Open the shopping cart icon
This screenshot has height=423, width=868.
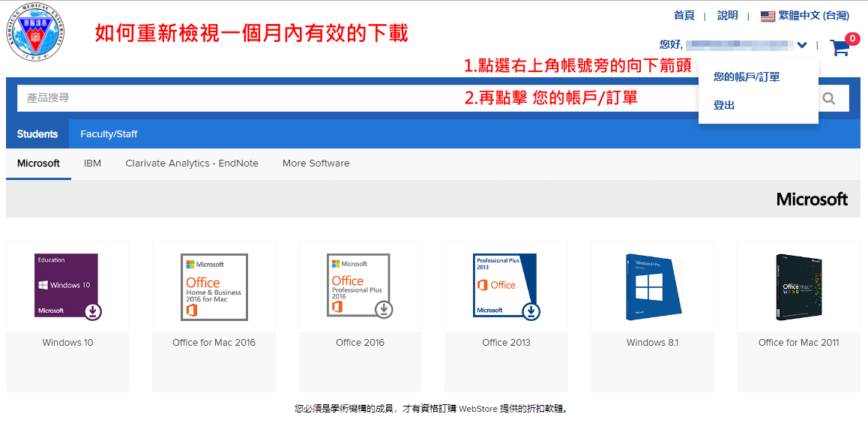point(840,47)
